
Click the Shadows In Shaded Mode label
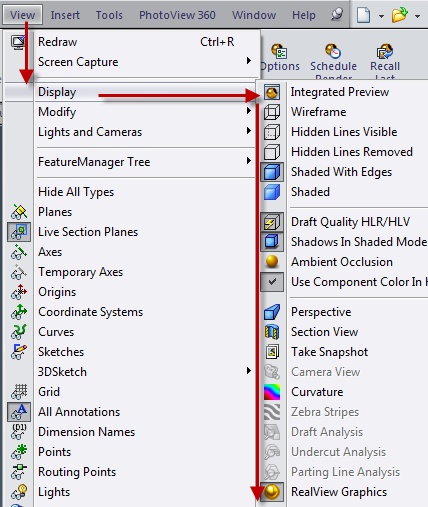[x=359, y=242]
